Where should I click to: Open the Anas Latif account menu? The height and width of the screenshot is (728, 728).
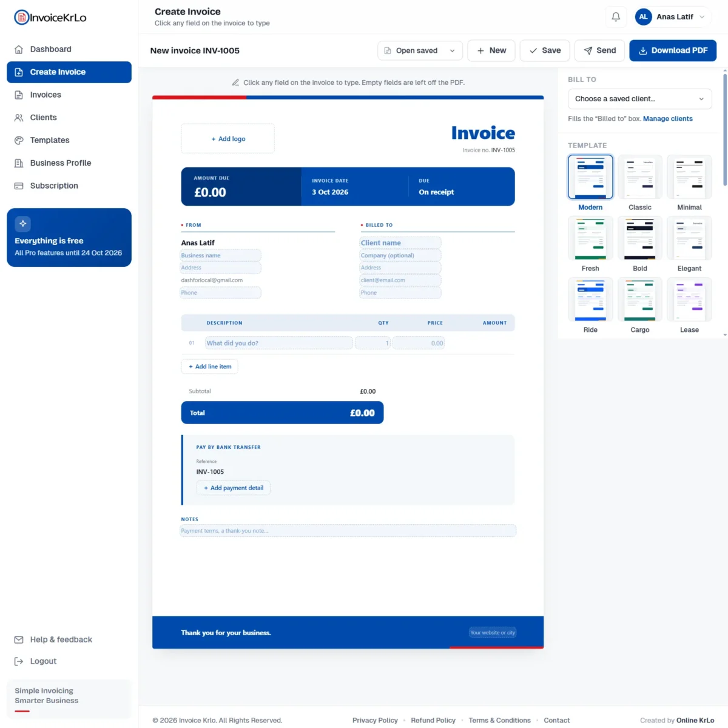(x=672, y=17)
